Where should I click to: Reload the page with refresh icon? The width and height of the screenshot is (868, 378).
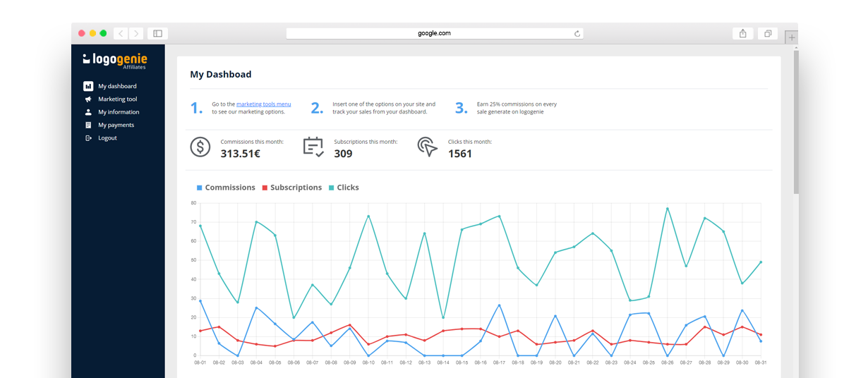coord(577,33)
